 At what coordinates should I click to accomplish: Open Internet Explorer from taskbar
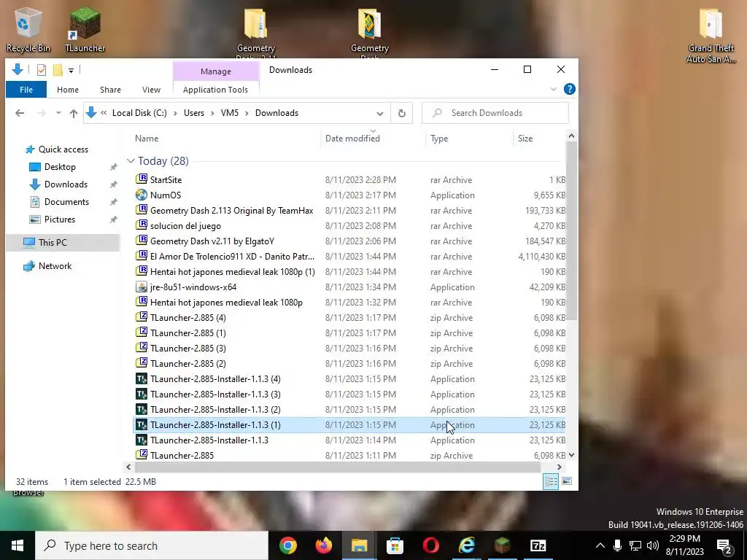pos(466,545)
